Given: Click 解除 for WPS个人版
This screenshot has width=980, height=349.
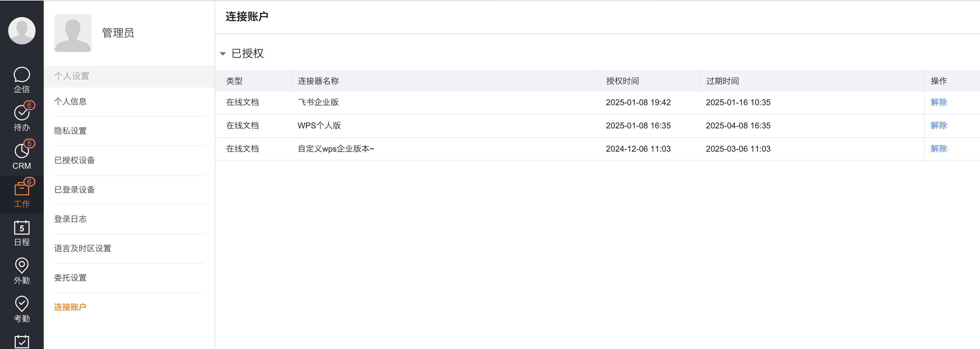Looking at the screenshot, I should 939,125.
